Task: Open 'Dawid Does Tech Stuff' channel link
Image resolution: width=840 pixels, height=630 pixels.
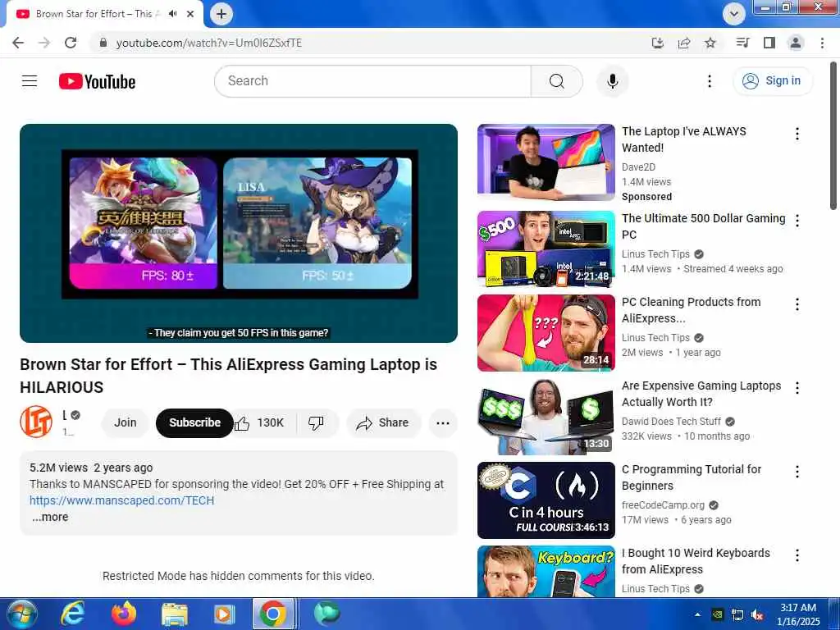Action: click(671, 422)
